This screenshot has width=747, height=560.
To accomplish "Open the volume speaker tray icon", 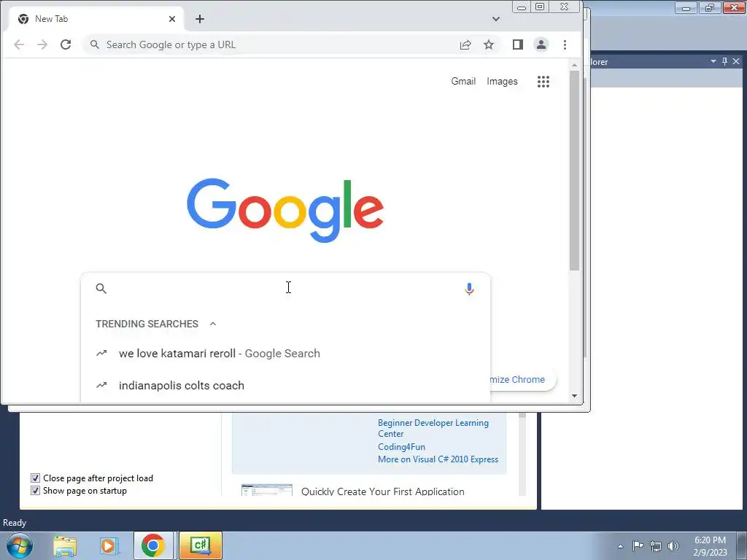I will coord(673,546).
